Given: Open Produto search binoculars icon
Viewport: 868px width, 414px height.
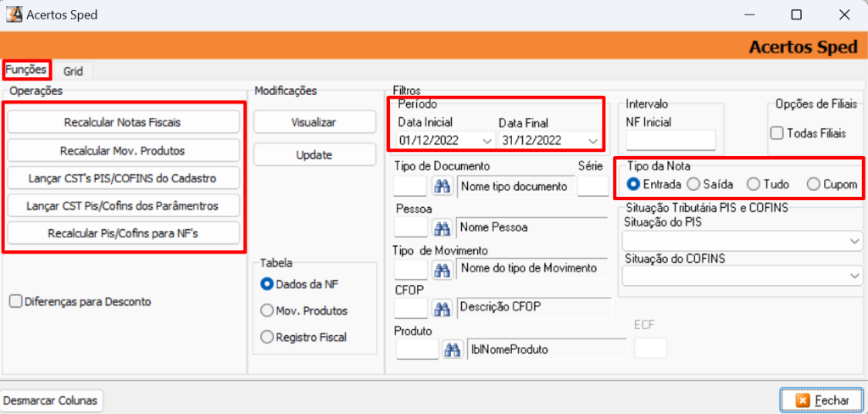Looking at the screenshot, I should tap(453, 350).
